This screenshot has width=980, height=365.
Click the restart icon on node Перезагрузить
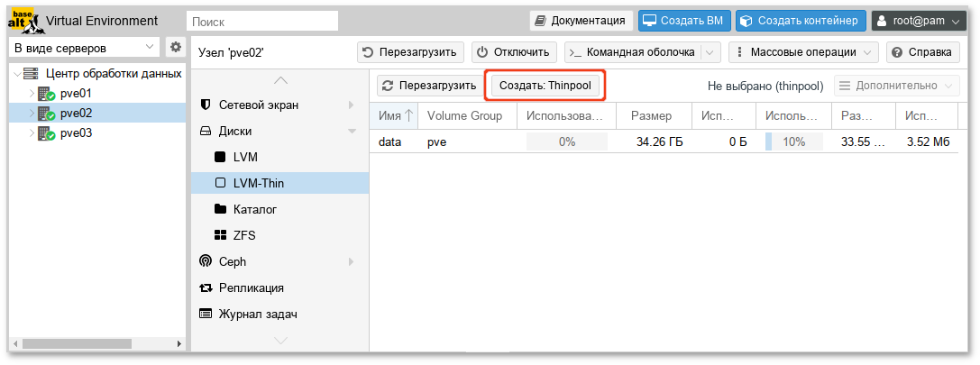tap(368, 52)
